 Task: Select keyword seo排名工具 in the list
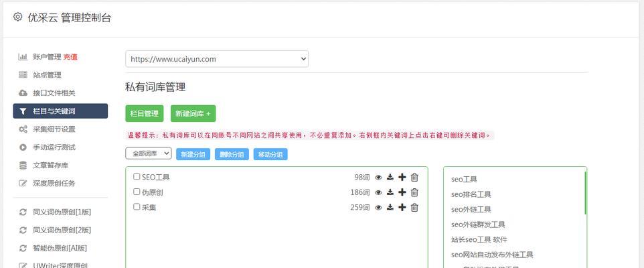(x=471, y=194)
